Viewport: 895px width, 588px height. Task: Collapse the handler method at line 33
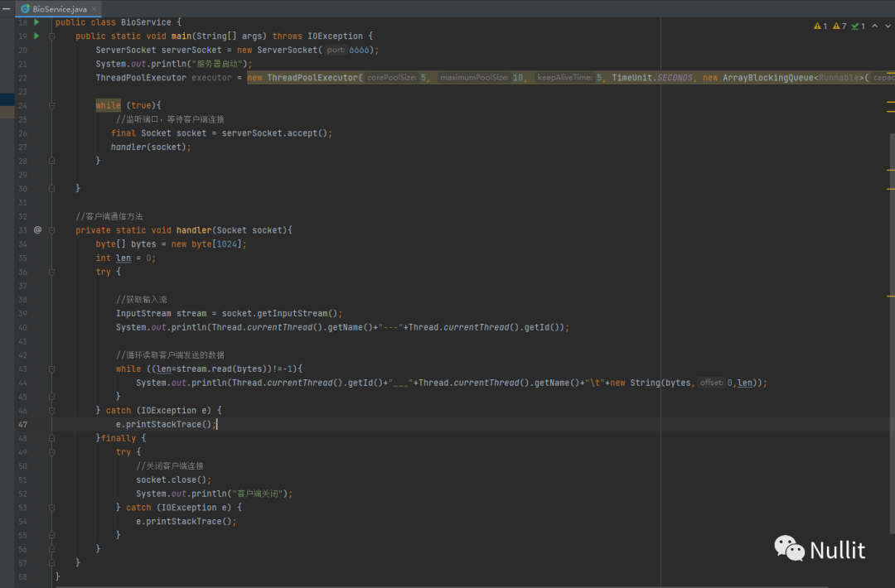(52, 230)
